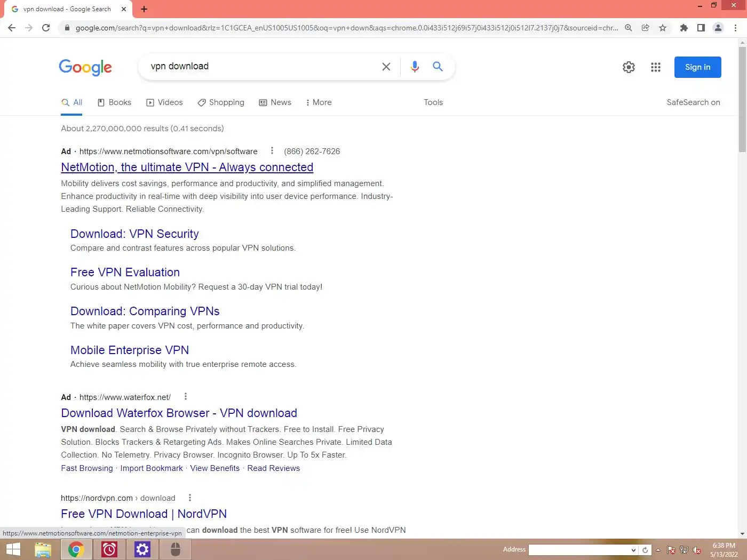Click View Benefits sitelink

click(215, 468)
